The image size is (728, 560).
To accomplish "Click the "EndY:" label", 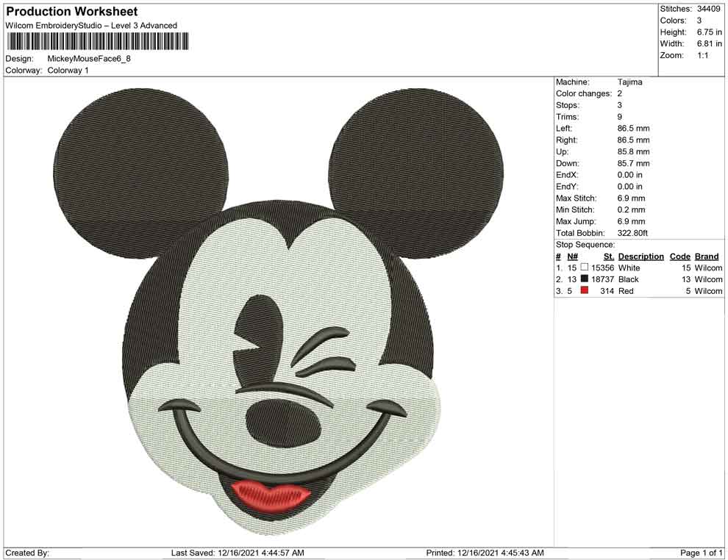I will click(x=567, y=187).
